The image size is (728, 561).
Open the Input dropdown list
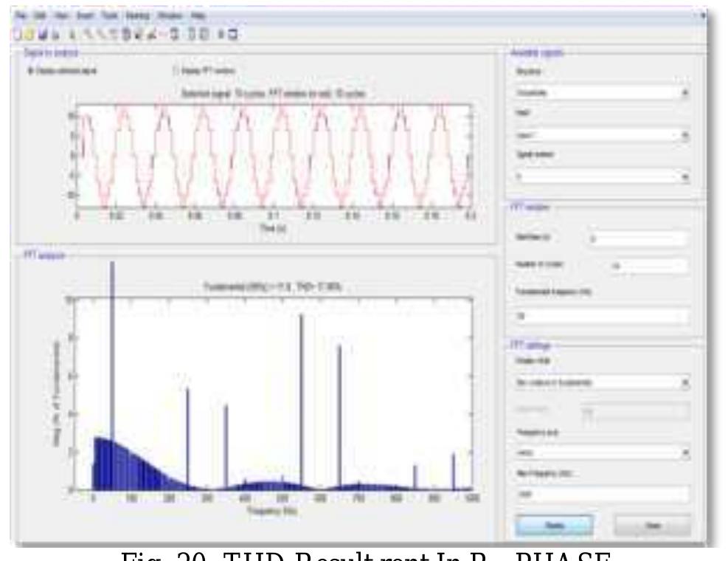(x=602, y=135)
